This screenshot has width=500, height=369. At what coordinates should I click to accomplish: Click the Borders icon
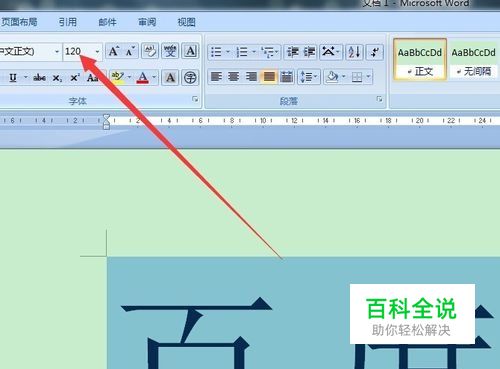(x=357, y=77)
